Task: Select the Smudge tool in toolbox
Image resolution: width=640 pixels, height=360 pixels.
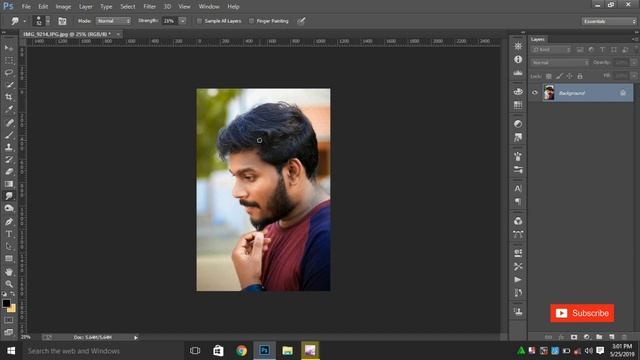Action: tap(9, 196)
